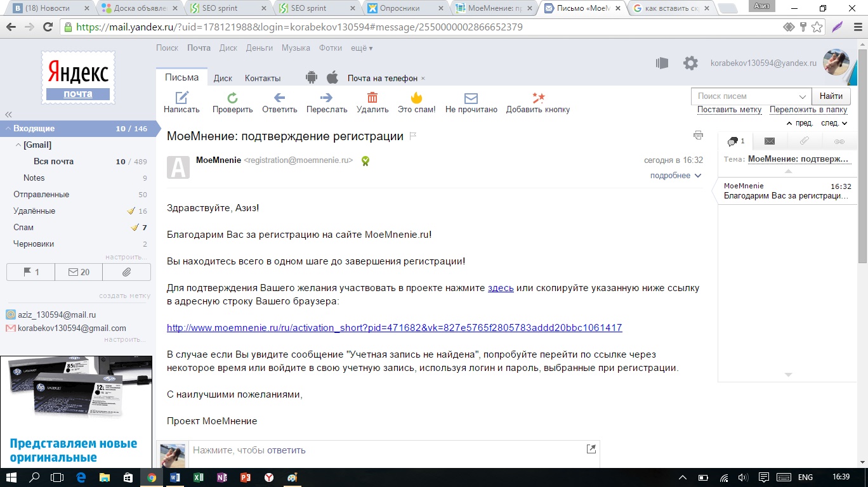Open Переложить в папку dropdown
This screenshot has width=868, height=487.
tap(808, 110)
